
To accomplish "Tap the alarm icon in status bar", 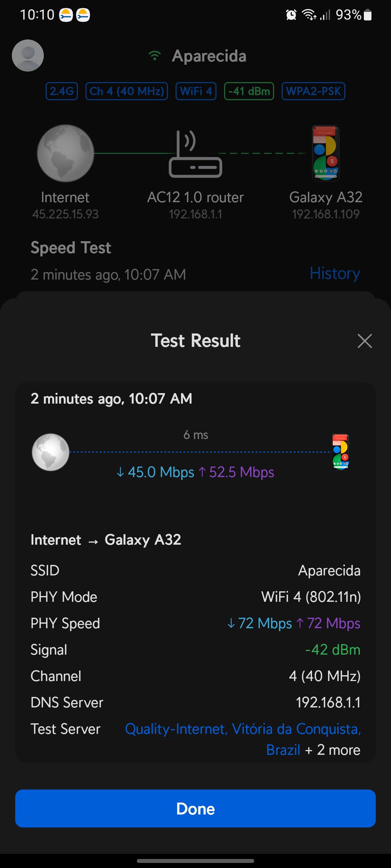I will click(291, 15).
